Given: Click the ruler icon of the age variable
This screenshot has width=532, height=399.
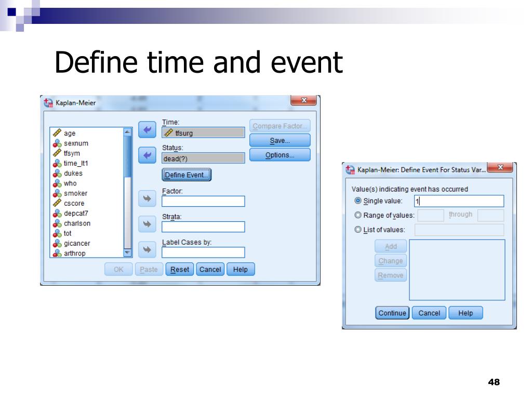Looking at the screenshot, I should pyautogui.click(x=57, y=133).
